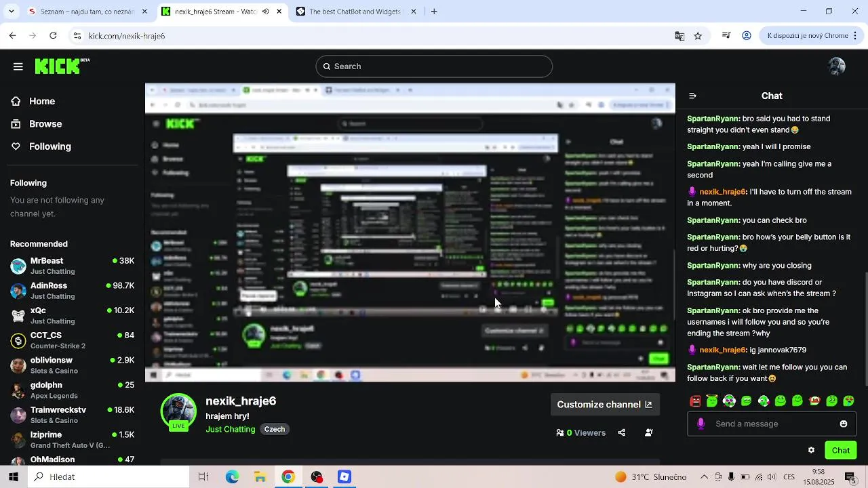Click the Send a message field
Screen dimensions: 868x488
[773, 424]
